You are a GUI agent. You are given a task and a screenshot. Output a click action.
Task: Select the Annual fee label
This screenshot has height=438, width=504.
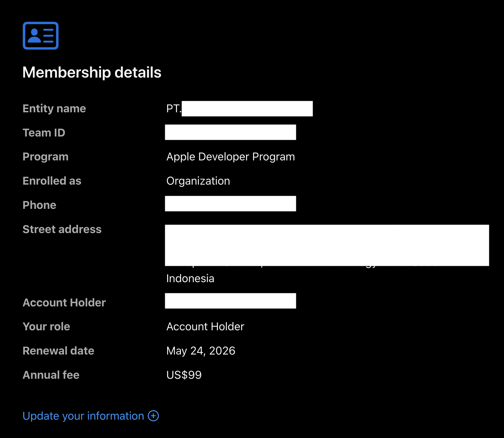51,375
